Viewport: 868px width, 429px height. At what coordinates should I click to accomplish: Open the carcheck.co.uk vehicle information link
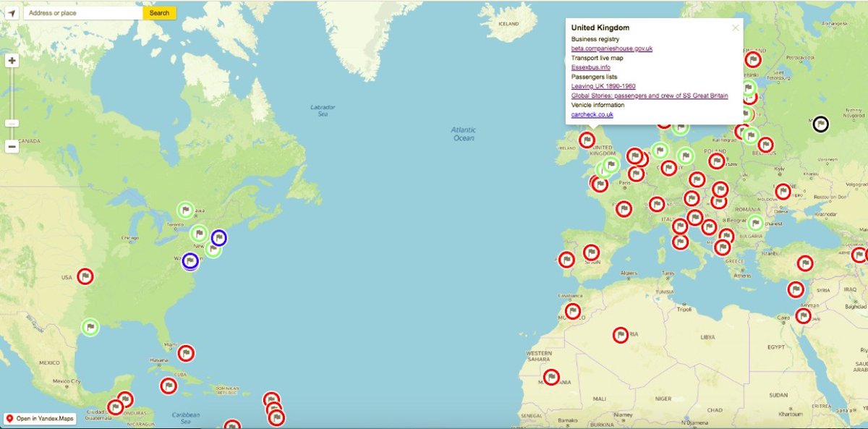(591, 114)
